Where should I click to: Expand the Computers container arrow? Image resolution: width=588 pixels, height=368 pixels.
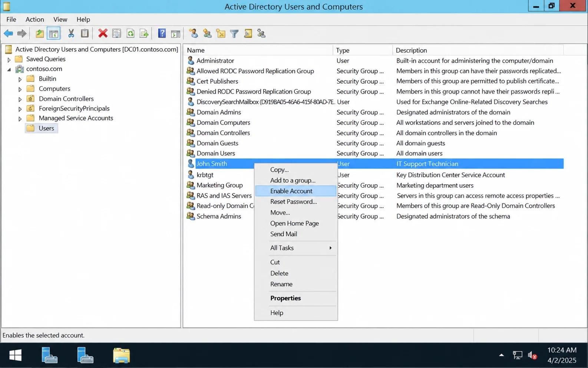coord(20,89)
